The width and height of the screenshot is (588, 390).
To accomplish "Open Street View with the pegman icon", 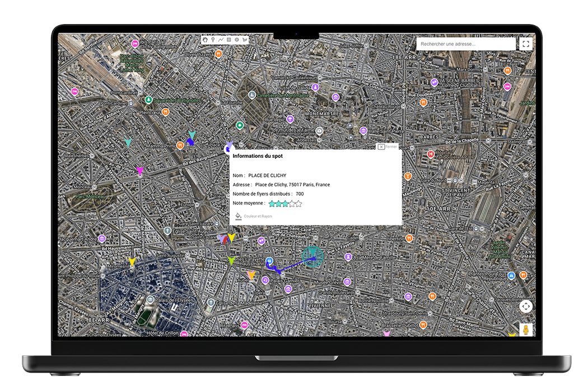I will (526, 330).
